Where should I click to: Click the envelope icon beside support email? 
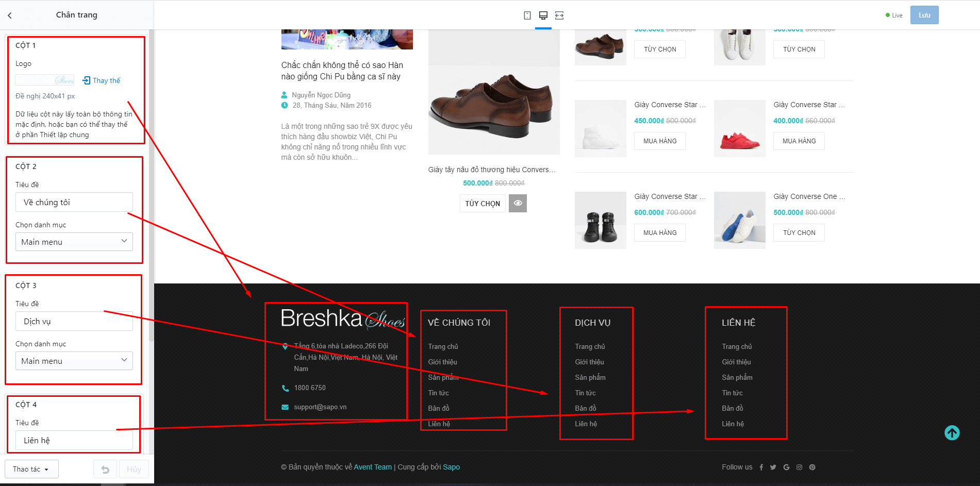[285, 407]
